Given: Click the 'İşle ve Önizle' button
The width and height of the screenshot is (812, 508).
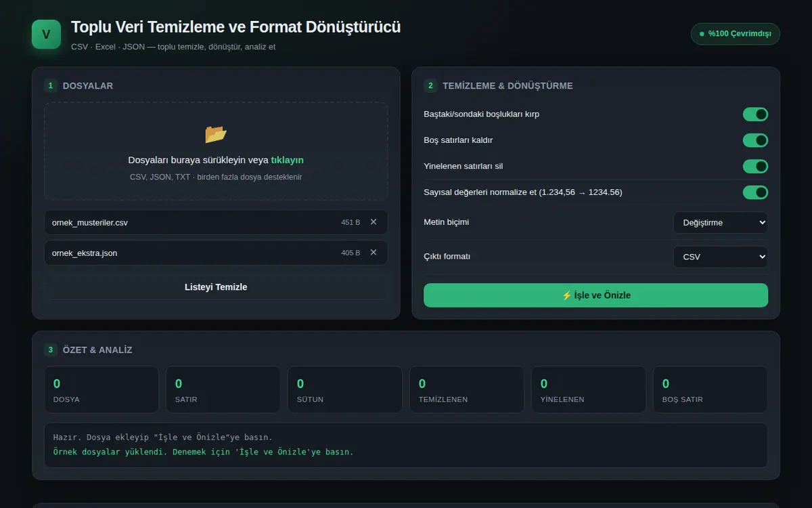Looking at the screenshot, I should 595,295.
